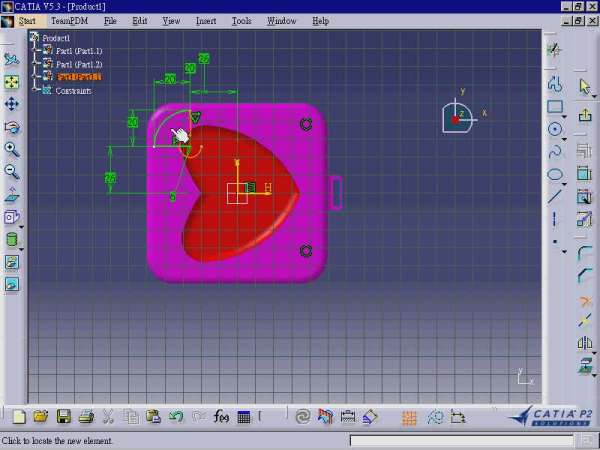Expand the Circle tool flyout arrow
Screen dimensions: 600x450
564,139
